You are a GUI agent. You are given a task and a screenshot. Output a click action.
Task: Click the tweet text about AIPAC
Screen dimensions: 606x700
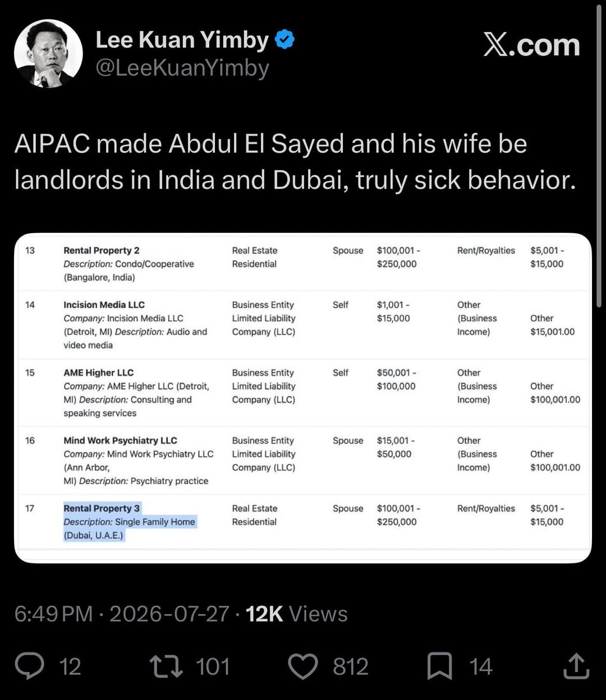click(295, 162)
